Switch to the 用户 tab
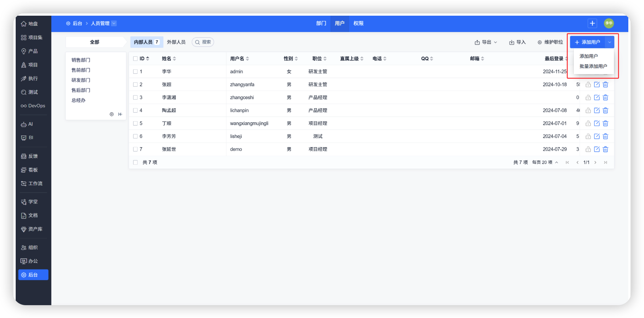Screen dimensions: 644x318 click(x=340, y=23)
